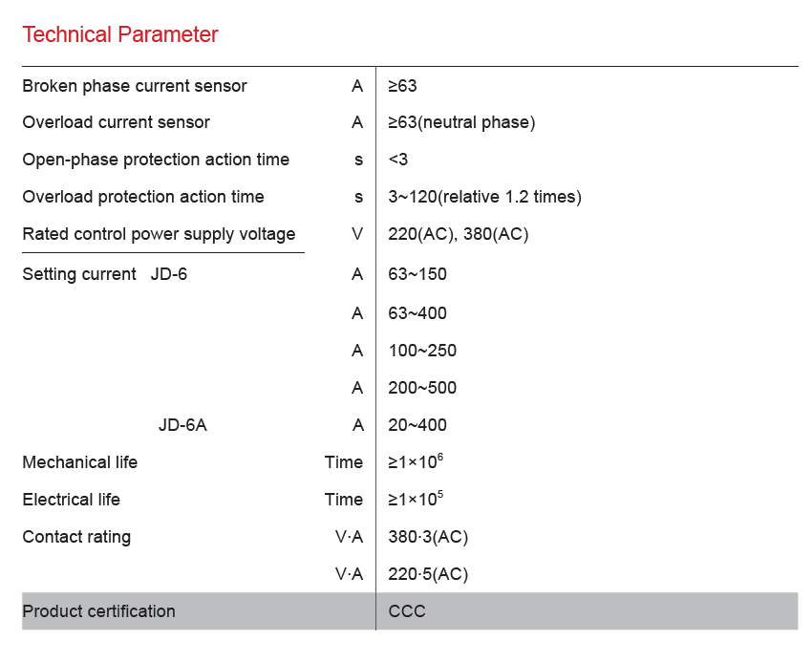Screen dimensions: 812x663
Task: Click the Mechanical life label
Action: [x=80, y=462]
